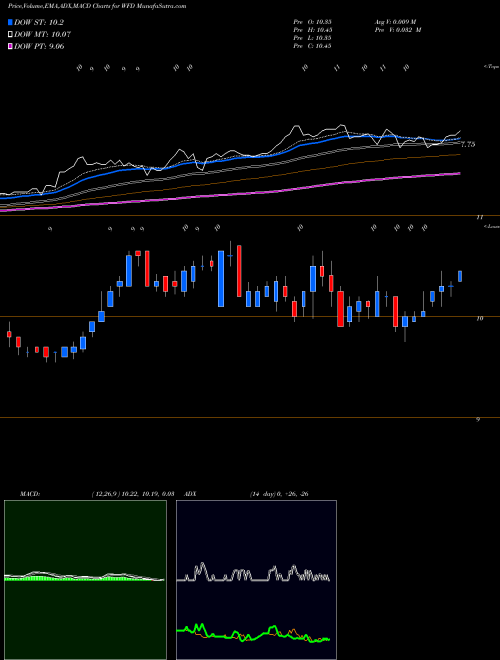
Task: Click the '<Lows' label at right edge
Action: pos(492,226)
